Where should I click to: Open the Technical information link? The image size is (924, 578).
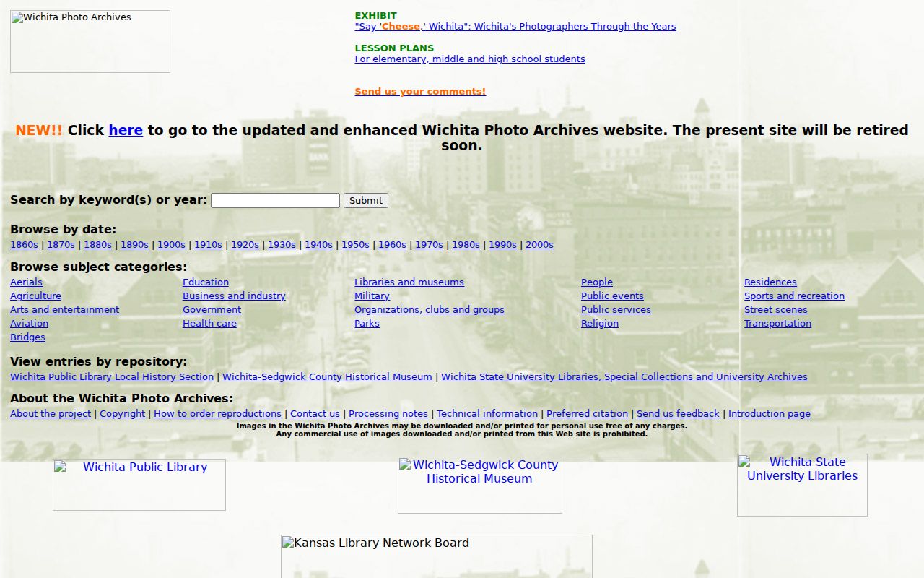click(x=487, y=414)
